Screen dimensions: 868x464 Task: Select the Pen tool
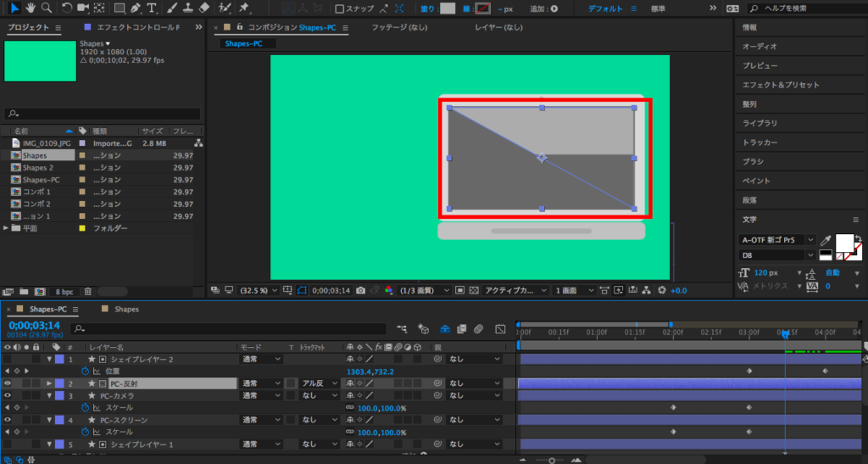pos(135,8)
